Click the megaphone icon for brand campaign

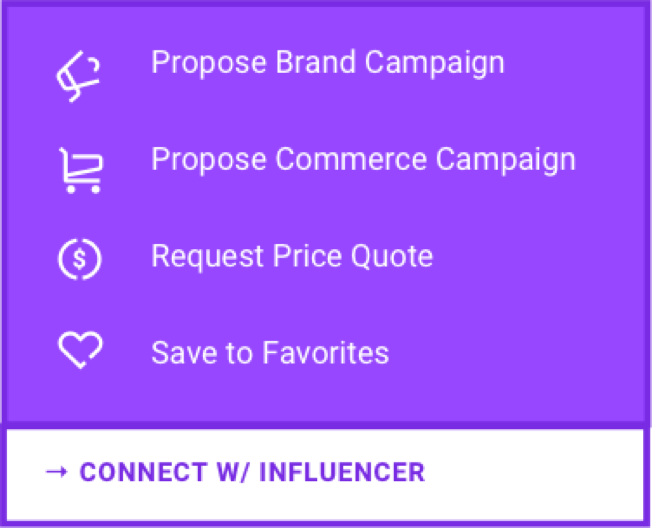[x=79, y=76]
